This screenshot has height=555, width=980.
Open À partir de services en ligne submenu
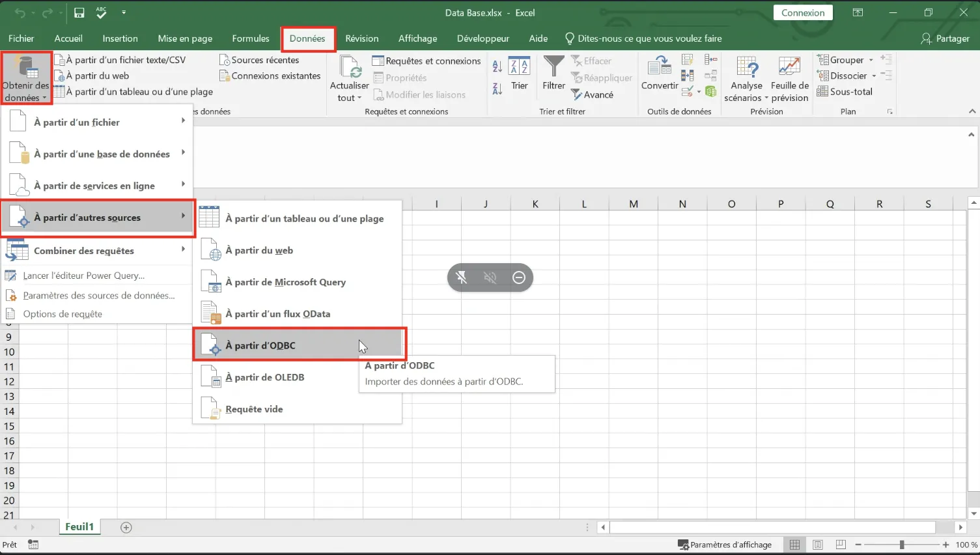tap(97, 186)
